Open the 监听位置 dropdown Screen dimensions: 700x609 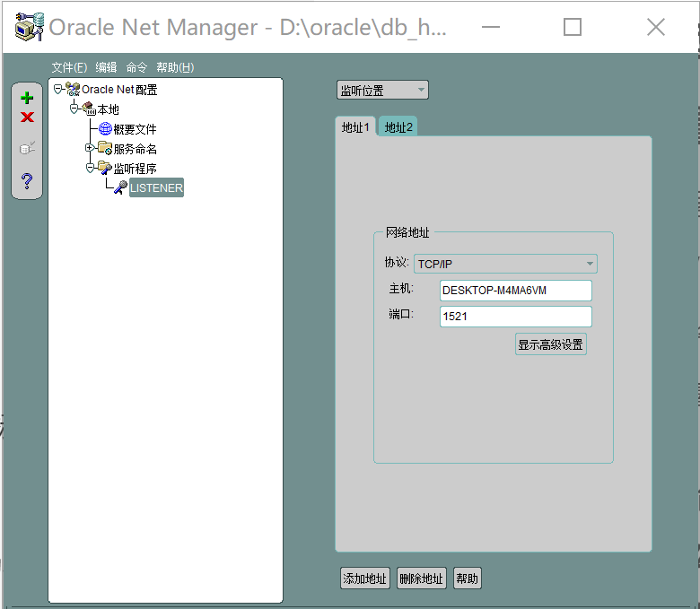[x=382, y=90]
